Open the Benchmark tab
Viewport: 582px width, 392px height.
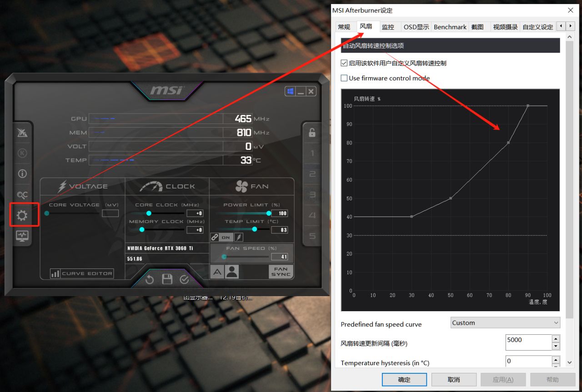450,27
